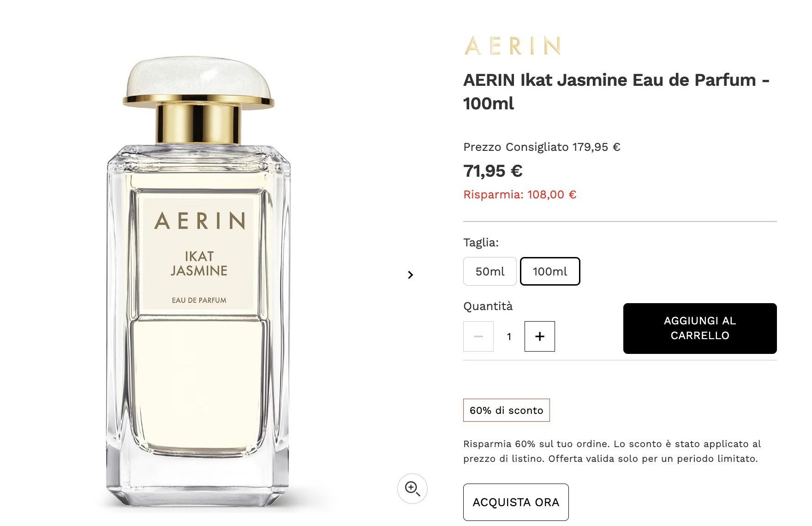Select the 100ml size option
This screenshot has height=526, width=812.
coord(550,271)
